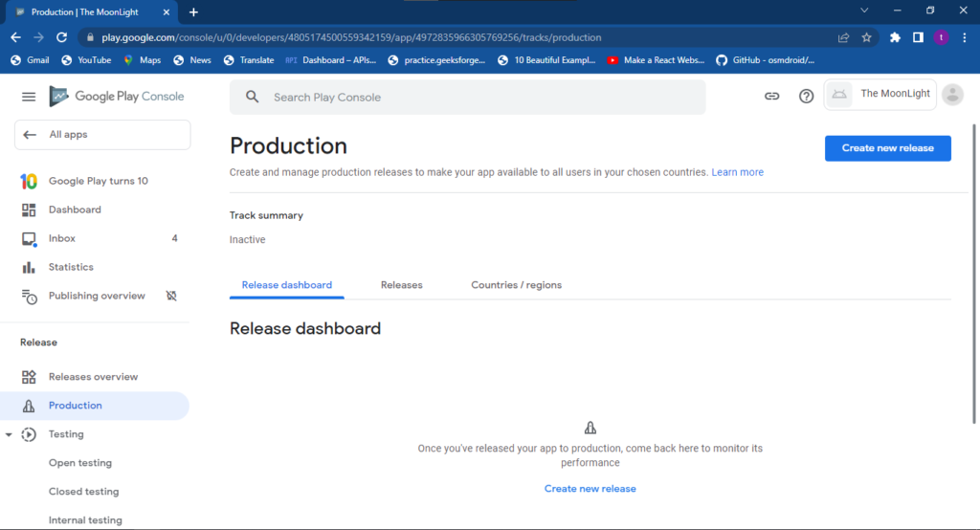Switch to the Releases tab
Image resolution: width=980 pixels, height=530 pixels.
coord(401,285)
